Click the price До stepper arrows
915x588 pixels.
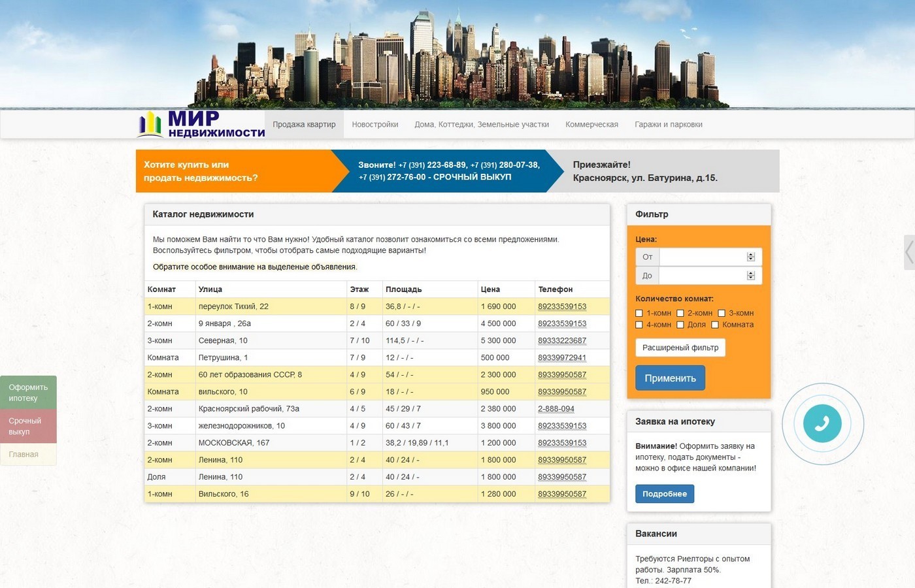tap(751, 276)
